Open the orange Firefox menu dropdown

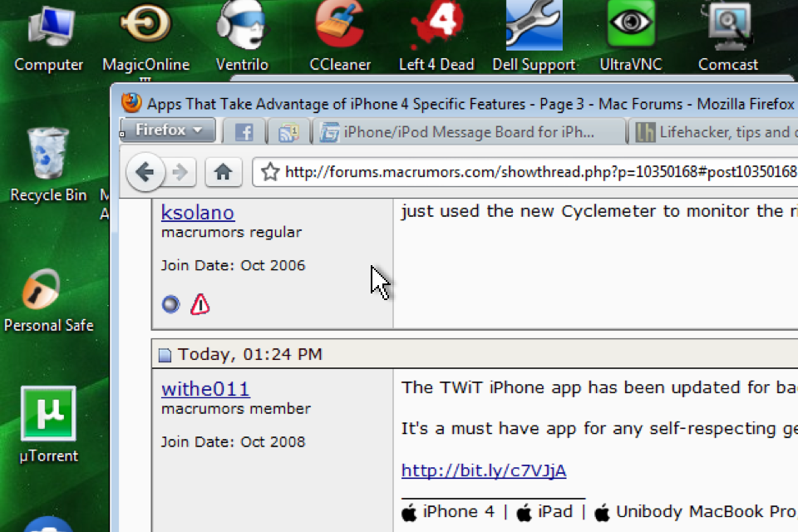point(168,131)
